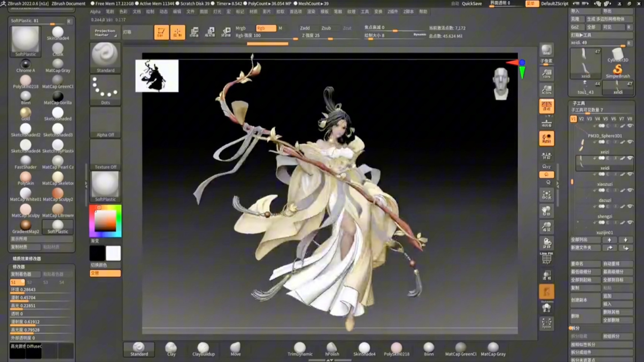Toggle the PolyF line fill icon
The height and width of the screenshot is (362, 644).
(x=547, y=259)
